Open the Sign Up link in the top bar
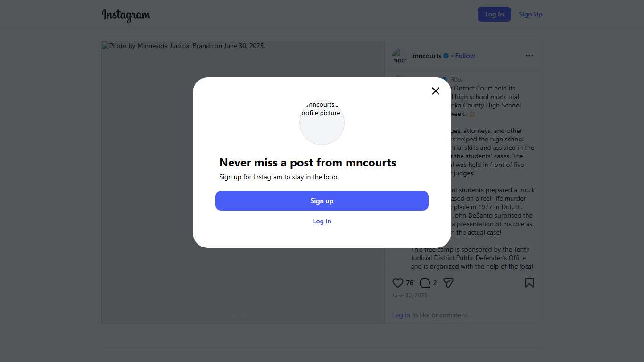The width and height of the screenshot is (644, 362). click(x=530, y=14)
